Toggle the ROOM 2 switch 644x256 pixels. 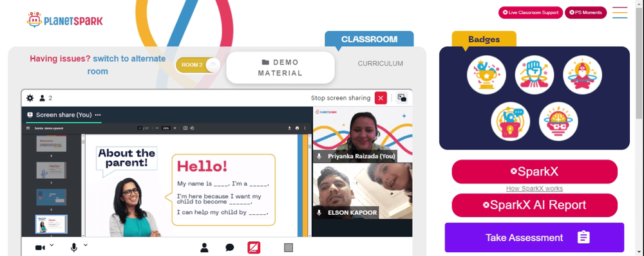(x=198, y=65)
